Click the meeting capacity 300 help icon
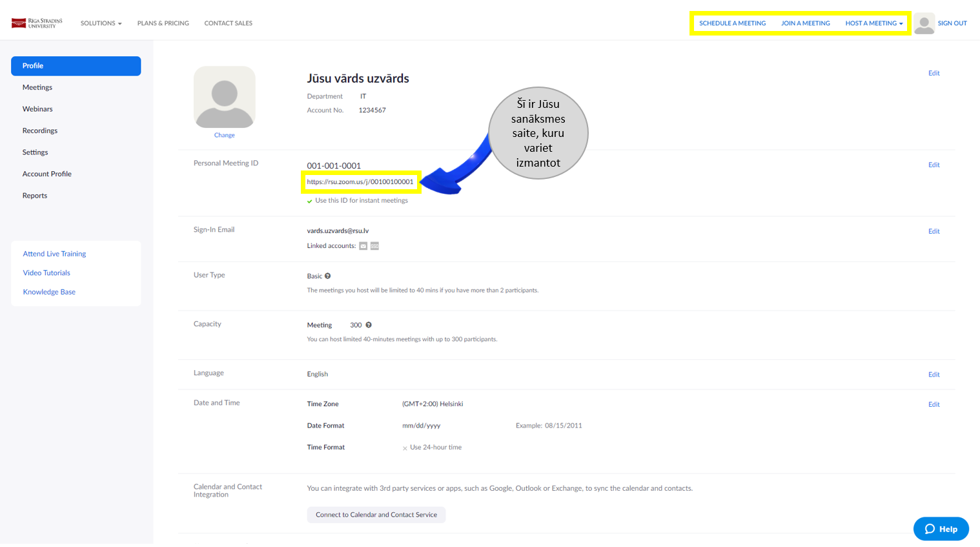Screen dimensions: 980x547 coord(369,325)
